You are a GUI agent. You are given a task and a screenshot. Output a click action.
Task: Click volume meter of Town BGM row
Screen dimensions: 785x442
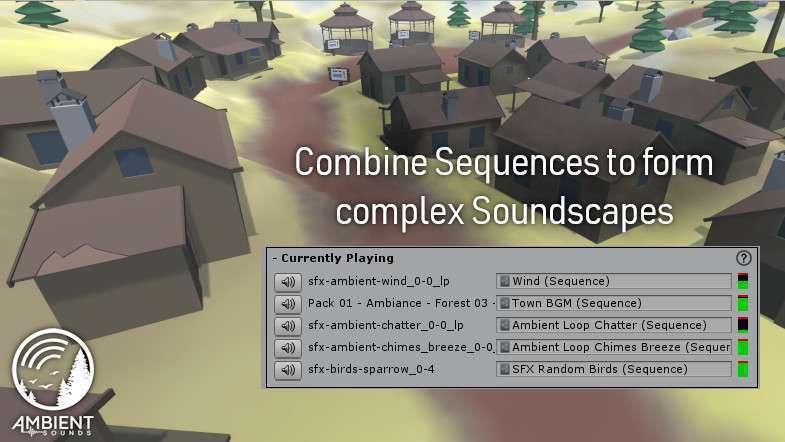click(x=743, y=303)
